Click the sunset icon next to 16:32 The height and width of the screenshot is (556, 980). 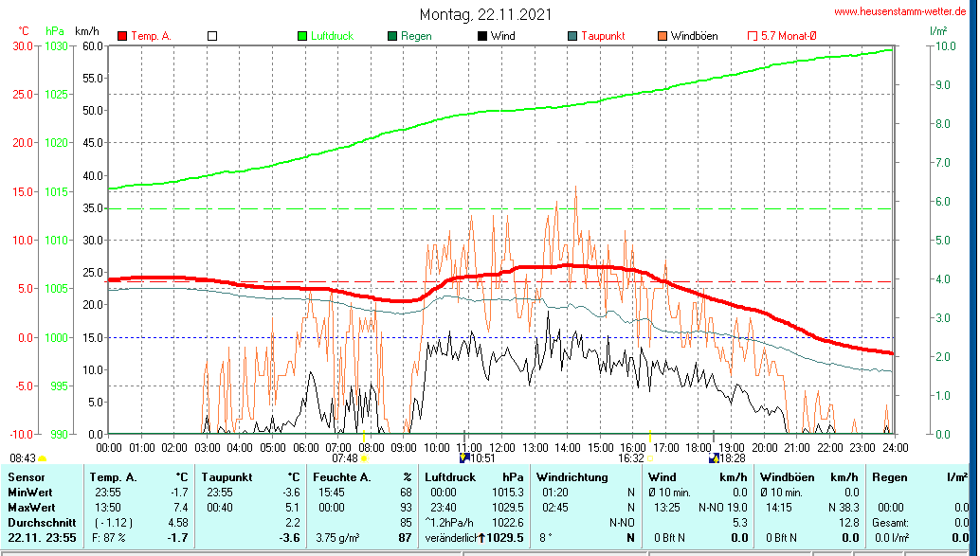tap(651, 458)
